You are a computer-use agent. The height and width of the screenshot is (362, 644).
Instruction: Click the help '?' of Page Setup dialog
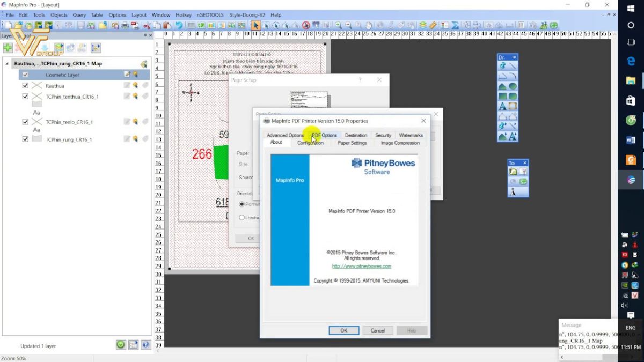(360, 80)
